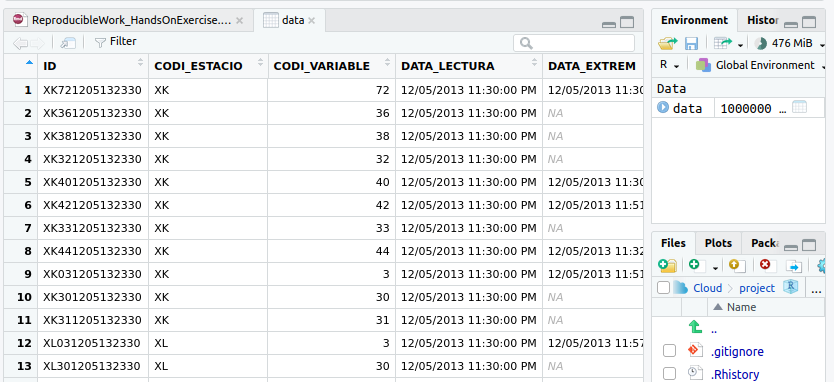Sort by the DATA_LECTURA column
834x382 pixels.
469,66
